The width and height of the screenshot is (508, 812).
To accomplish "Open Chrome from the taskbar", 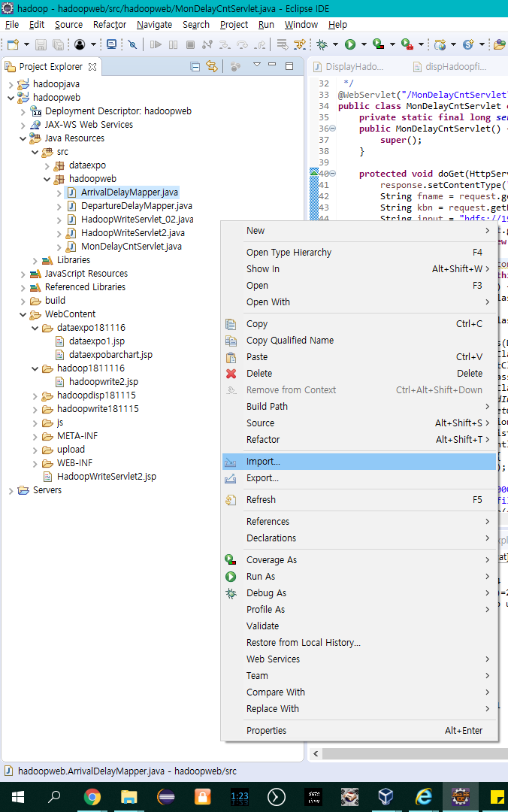I will pyautogui.click(x=92, y=796).
